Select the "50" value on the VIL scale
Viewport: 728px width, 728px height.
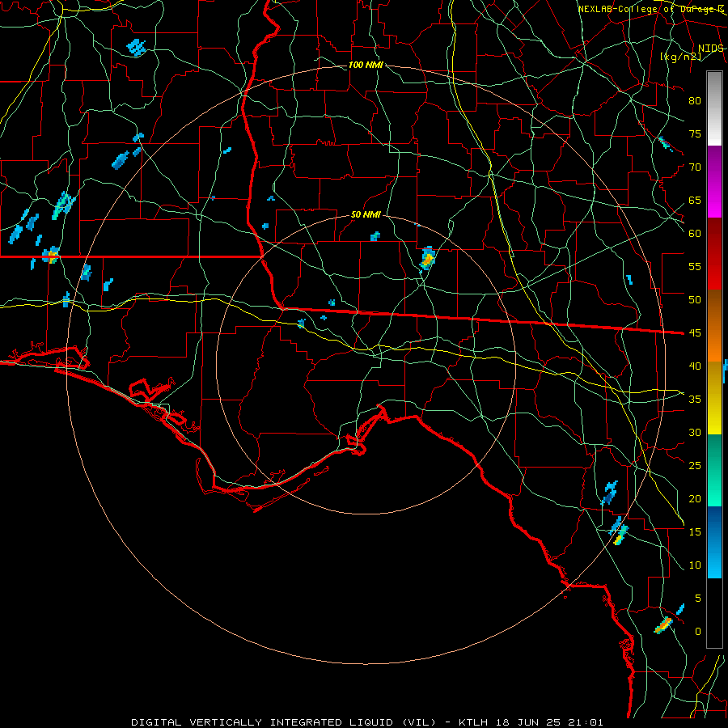coord(695,300)
